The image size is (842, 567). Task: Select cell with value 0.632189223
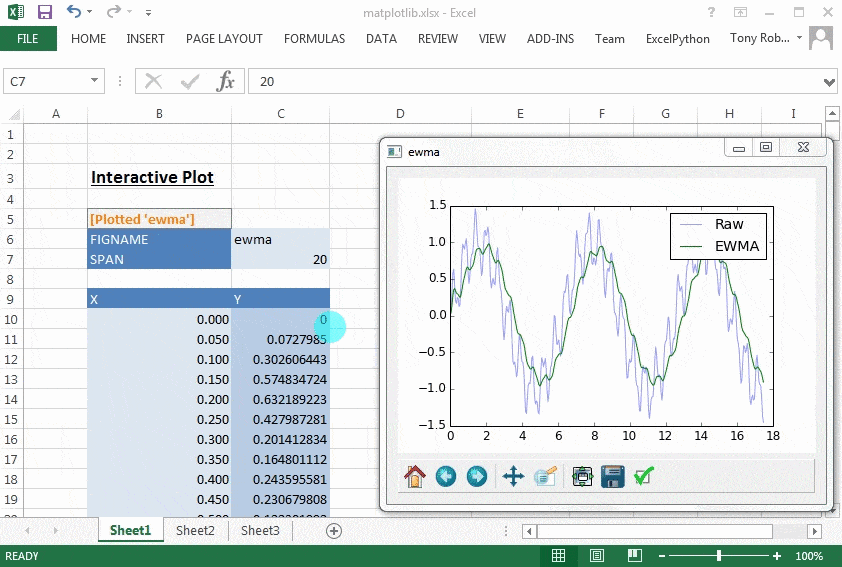pyautogui.click(x=281, y=399)
